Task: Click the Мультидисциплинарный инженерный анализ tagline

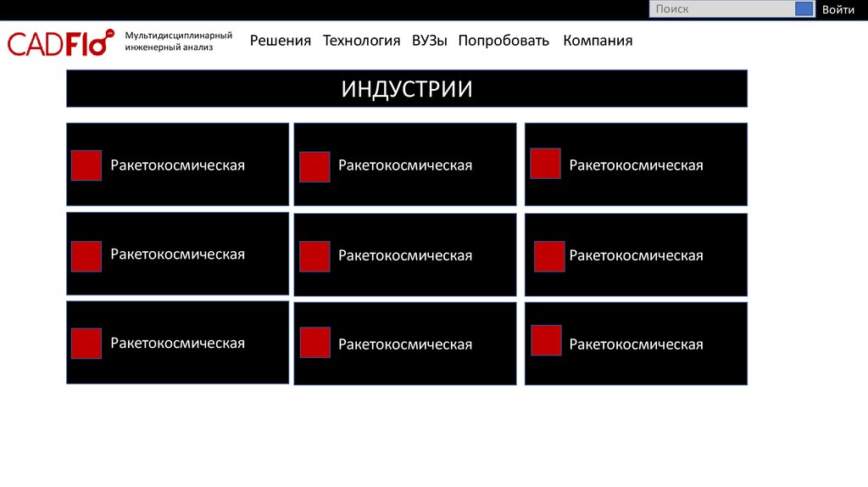Action: 178,41
